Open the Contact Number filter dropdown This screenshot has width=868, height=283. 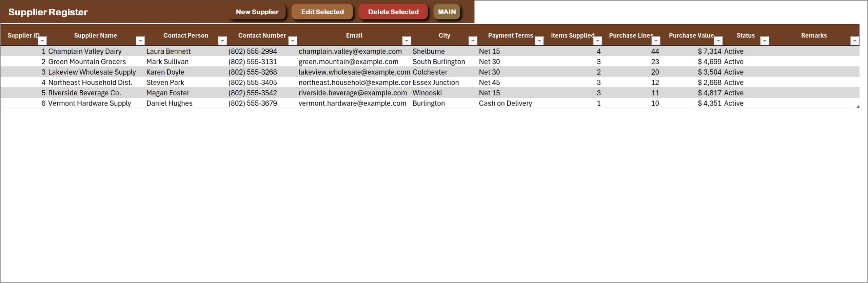[293, 41]
